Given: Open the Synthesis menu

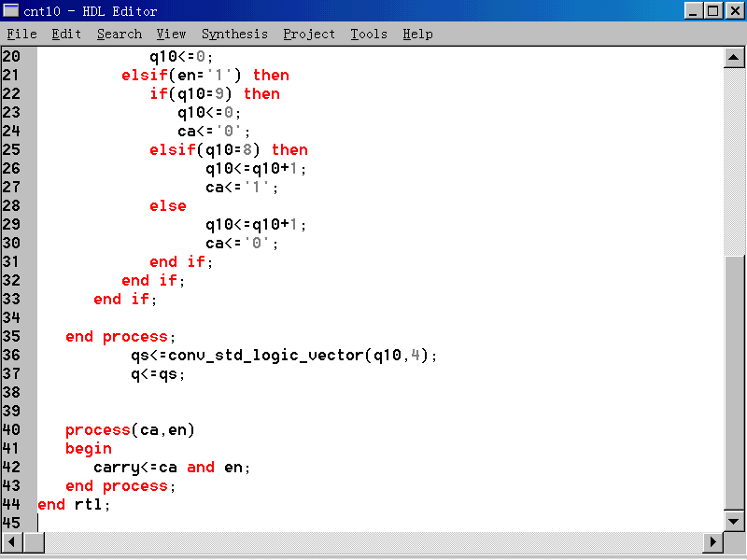Looking at the screenshot, I should [234, 35].
